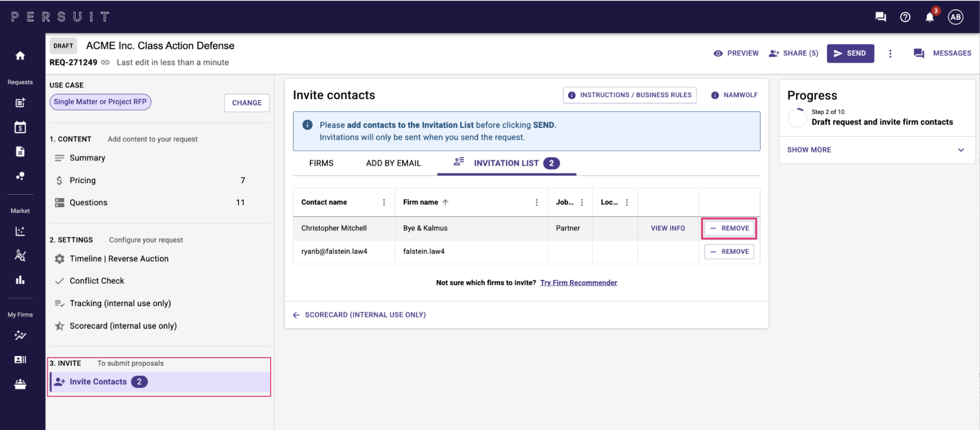Open the more options menu beside SEND
This screenshot has height=430, width=980.
pyautogui.click(x=890, y=54)
